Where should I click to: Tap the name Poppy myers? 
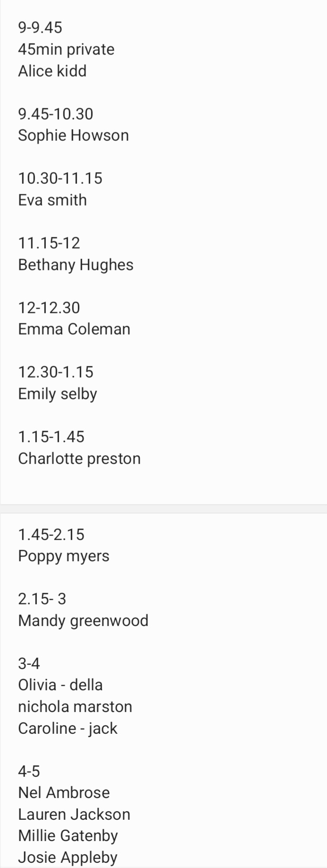(64, 557)
